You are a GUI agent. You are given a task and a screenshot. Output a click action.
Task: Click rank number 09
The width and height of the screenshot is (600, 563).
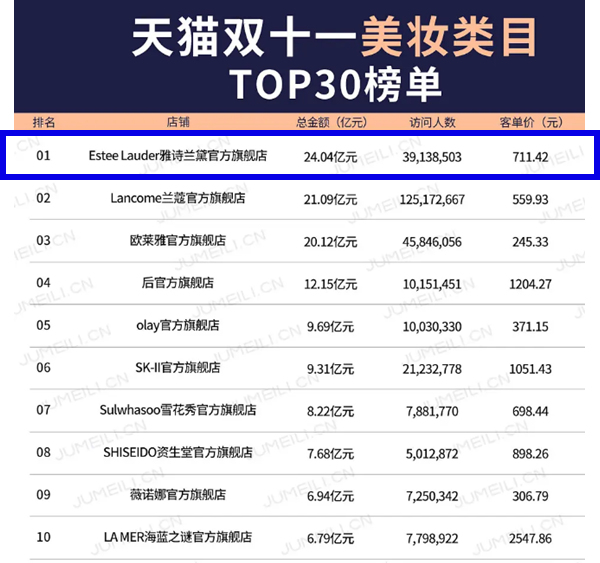coord(43,495)
